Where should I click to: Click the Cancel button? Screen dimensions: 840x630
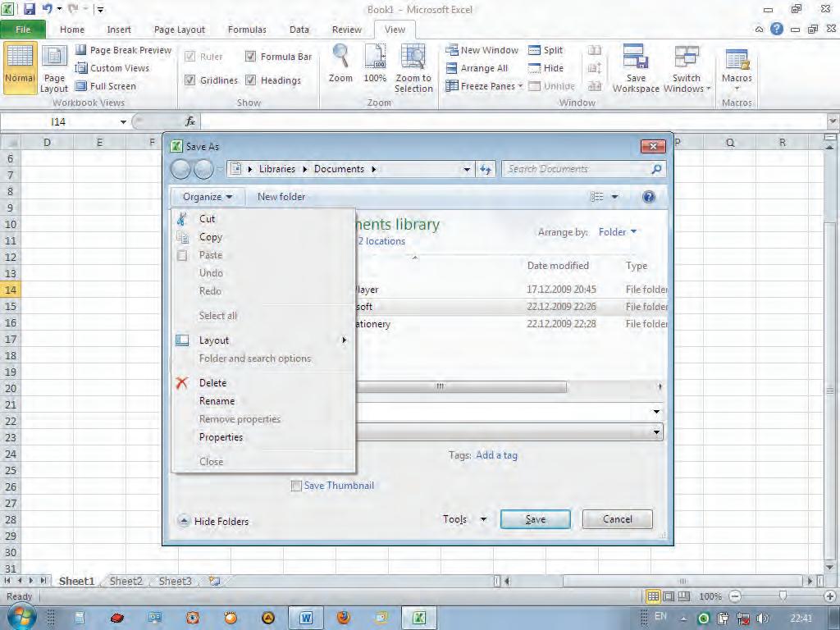click(x=617, y=519)
